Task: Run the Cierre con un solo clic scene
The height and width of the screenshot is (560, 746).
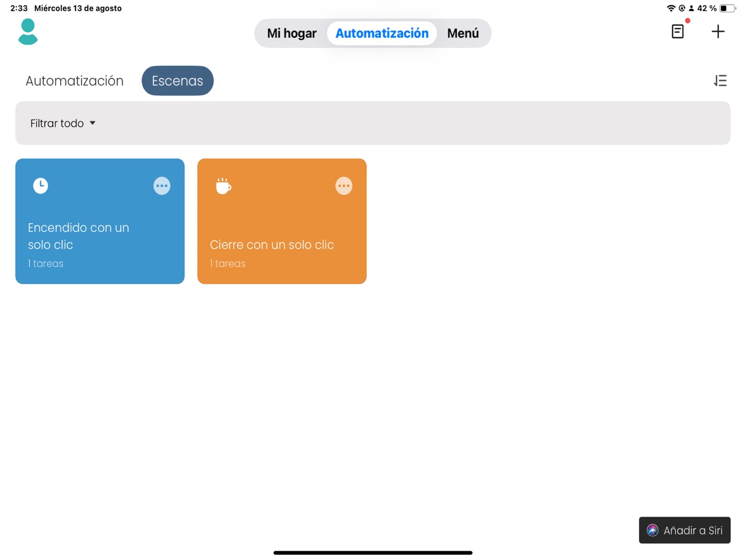Action: point(282,222)
